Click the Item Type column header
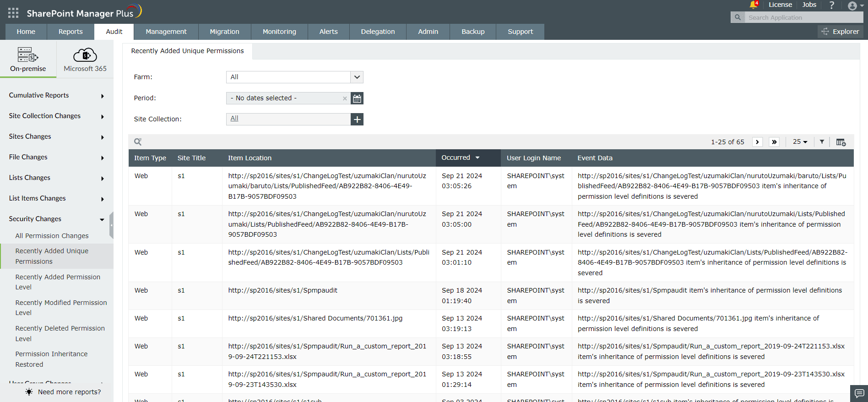 [x=150, y=158]
